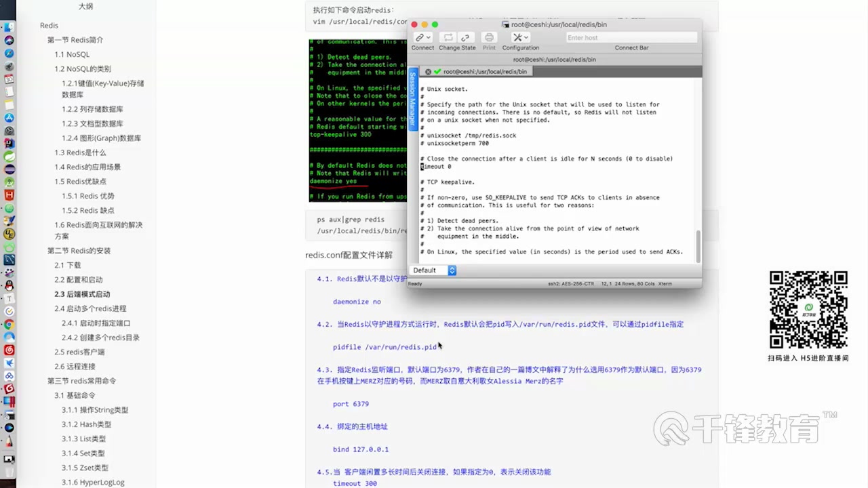Viewport: 868px width, 488px height.
Task: Jump to '3.1.2 Hash类型' in the outline
Action: 86,424
